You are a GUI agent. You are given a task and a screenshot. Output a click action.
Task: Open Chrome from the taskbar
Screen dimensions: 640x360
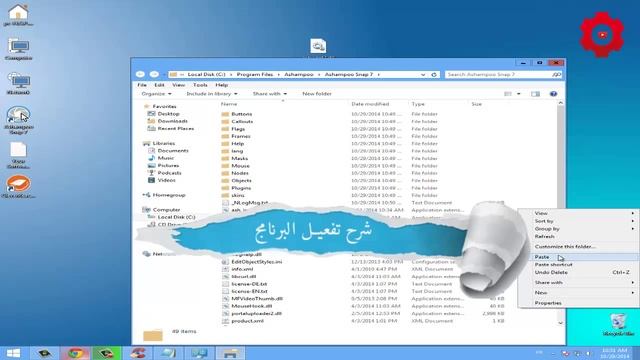click(x=76, y=353)
